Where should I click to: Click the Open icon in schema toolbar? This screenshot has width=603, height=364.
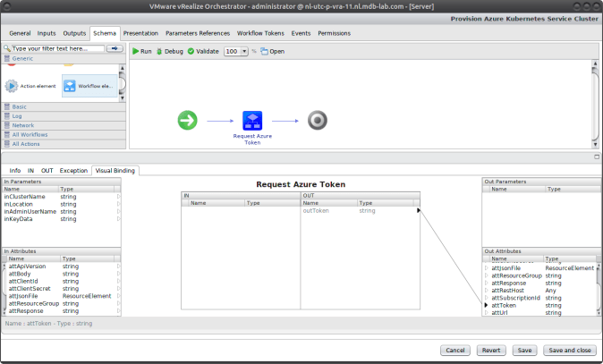tap(272, 52)
